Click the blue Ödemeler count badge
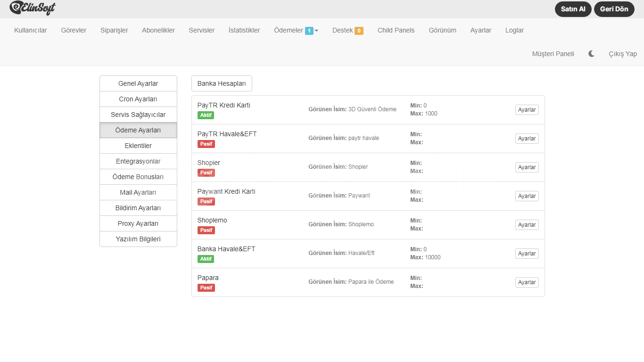The height and width of the screenshot is (362, 644). (309, 31)
